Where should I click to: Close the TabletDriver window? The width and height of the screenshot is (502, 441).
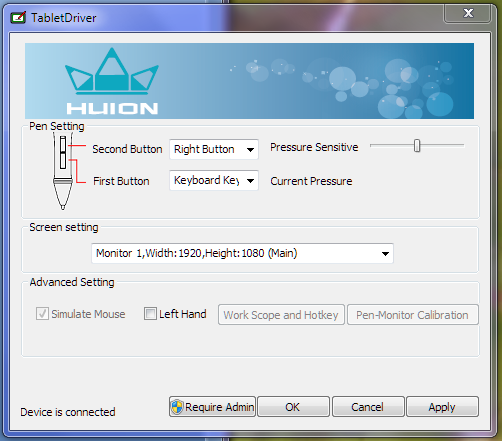coord(468,13)
